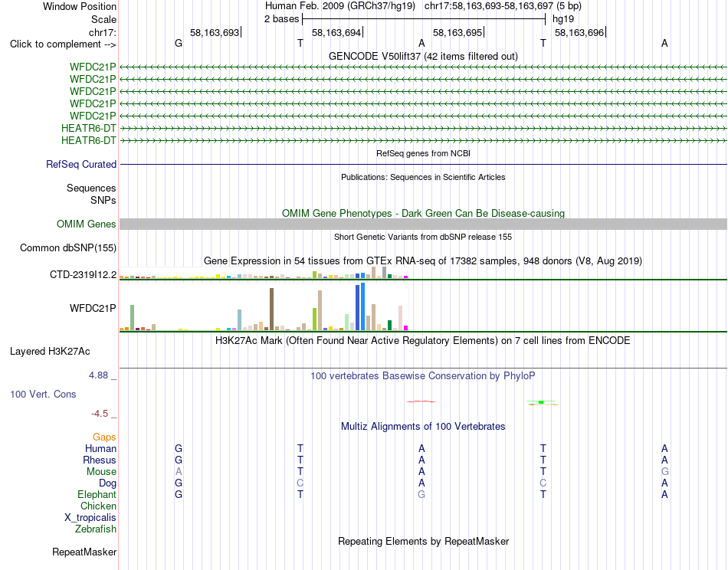Image resolution: width=728 pixels, height=570 pixels.
Task: Click base G in the complement sequence row
Action: click(x=179, y=43)
